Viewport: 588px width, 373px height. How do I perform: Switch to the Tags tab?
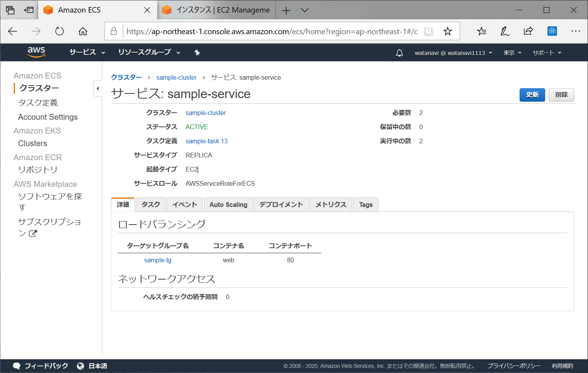click(366, 205)
